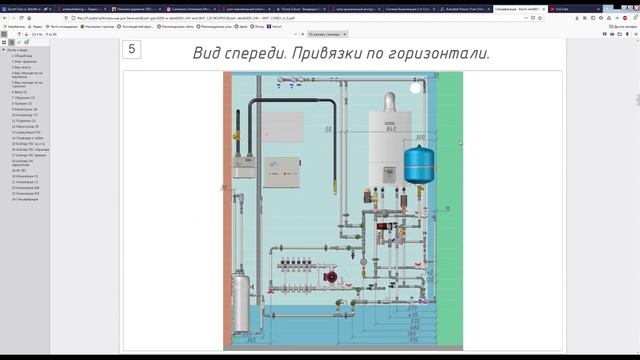Show thumbnails view in PDF sidebar
This screenshot has height=360, width=640.
pos(4,42)
